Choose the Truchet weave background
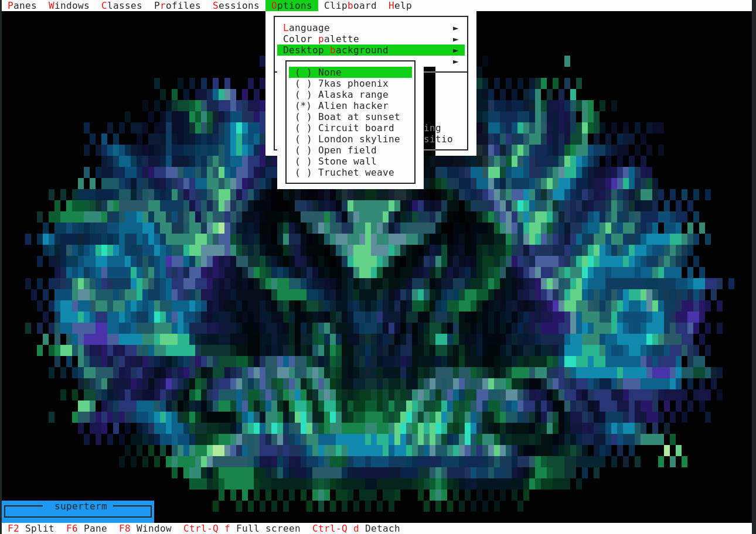The width and height of the screenshot is (756, 534). (x=350, y=172)
